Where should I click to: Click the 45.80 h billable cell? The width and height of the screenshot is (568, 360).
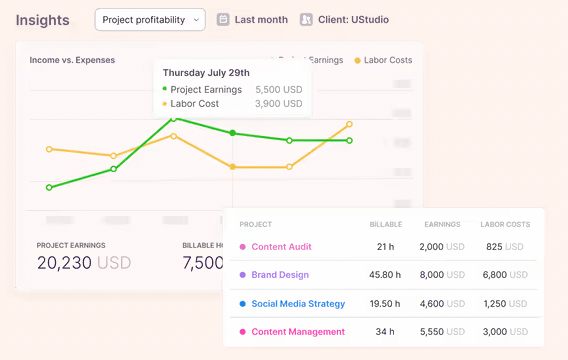pos(385,275)
